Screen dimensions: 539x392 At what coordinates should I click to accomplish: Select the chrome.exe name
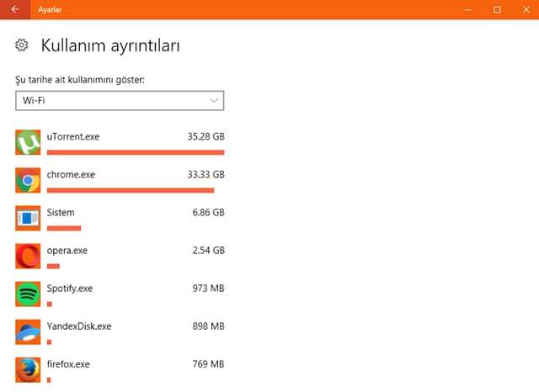[71, 175]
